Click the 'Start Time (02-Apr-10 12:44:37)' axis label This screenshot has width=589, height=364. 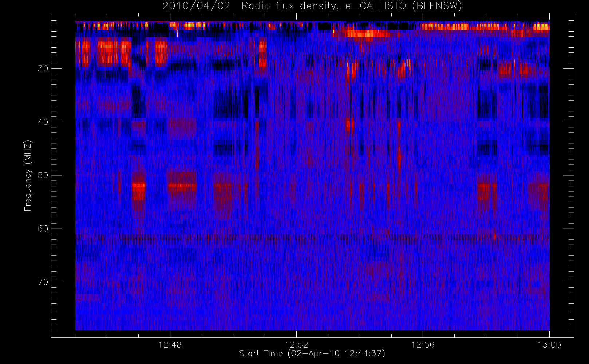point(312,353)
